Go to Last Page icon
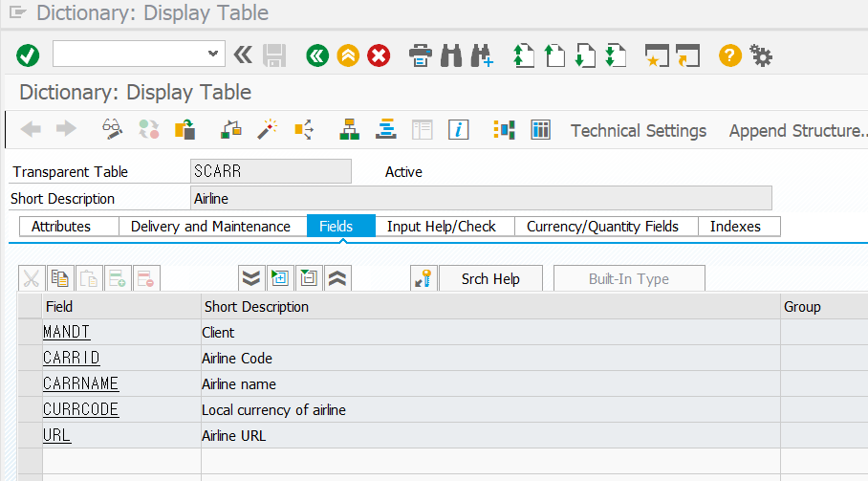Image resolution: width=868 pixels, height=481 pixels. tap(615, 55)
